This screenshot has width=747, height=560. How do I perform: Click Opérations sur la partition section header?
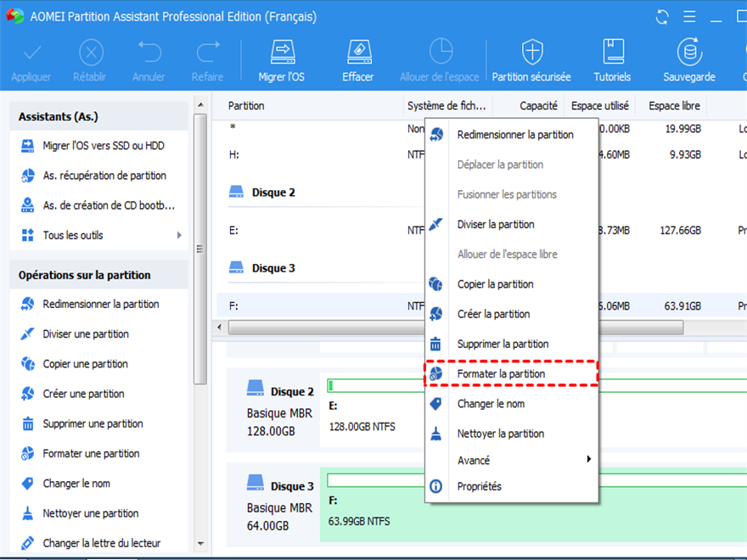[x=99, y=275]
